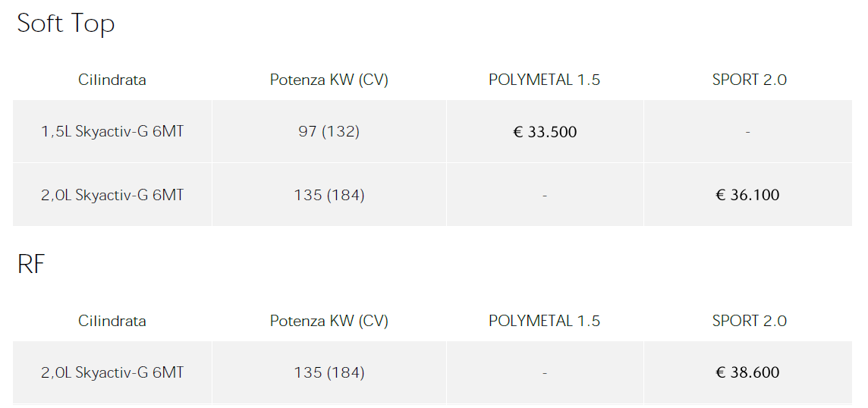Click the dash under Sport 2.0 for 1,5L
The image size is (868, 408).
pyautogui.click(x=748, y=132)
